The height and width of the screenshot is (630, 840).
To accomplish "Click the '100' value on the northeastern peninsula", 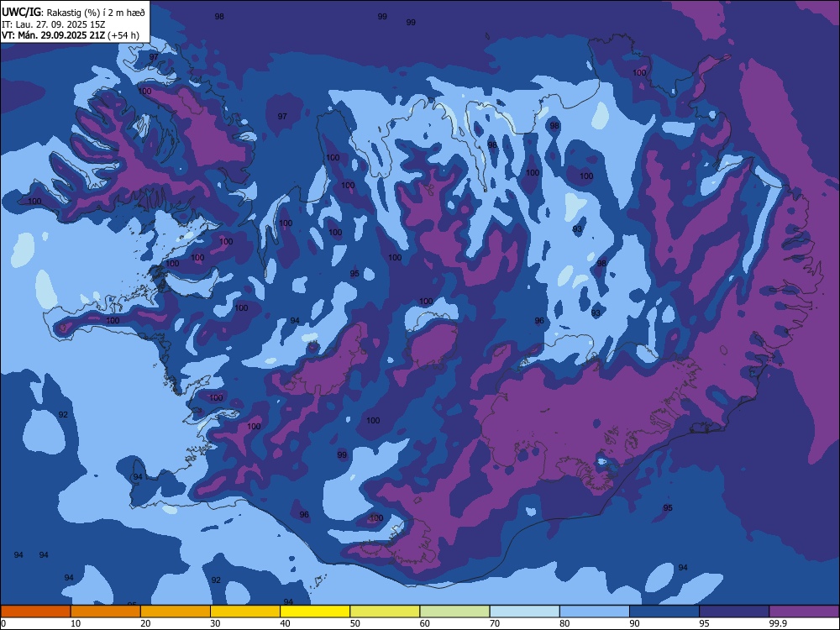I will [x=639, y=72].
